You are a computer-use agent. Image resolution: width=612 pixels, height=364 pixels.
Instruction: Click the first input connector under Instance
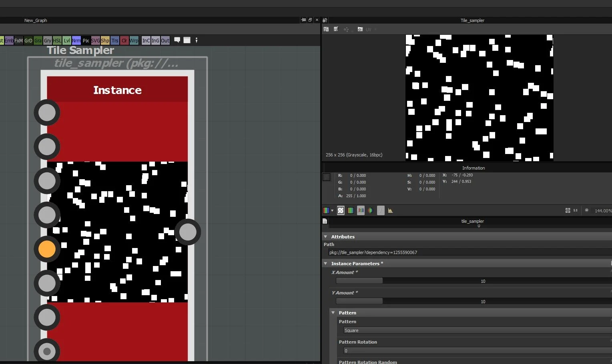click(x=47, y=113)
